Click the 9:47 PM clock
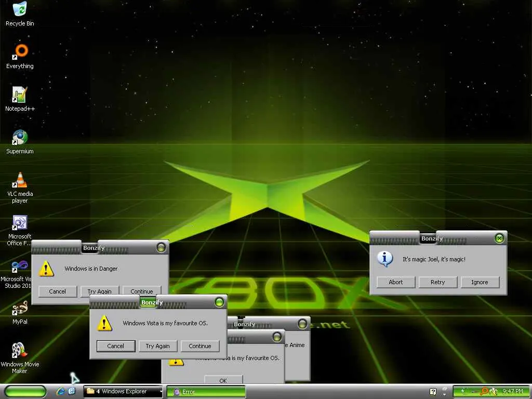This screenshot has width=532, height=399. point(513,392)
